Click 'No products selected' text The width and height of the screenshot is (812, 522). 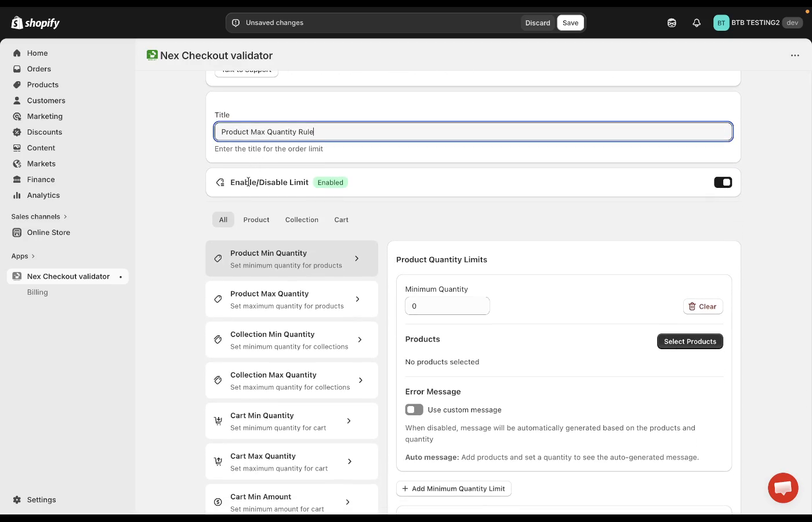442,362
